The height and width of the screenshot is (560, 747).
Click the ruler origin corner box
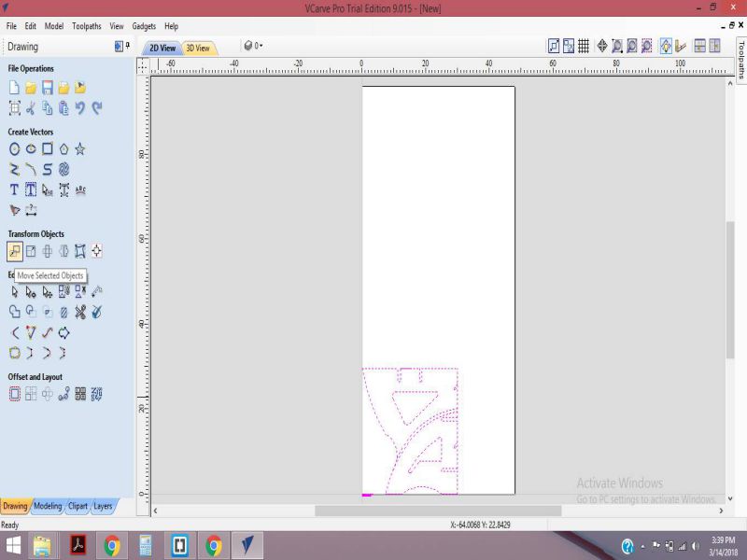(143, 65)
